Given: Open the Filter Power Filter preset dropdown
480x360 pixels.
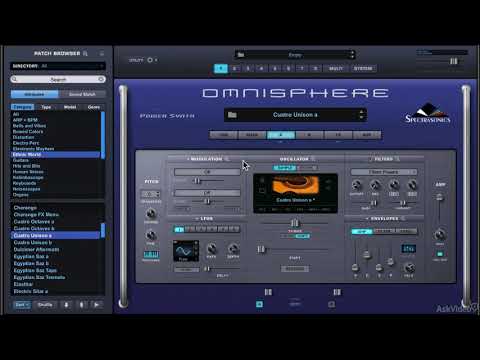Looking at the screenshot, I should (x=384, y=172).
